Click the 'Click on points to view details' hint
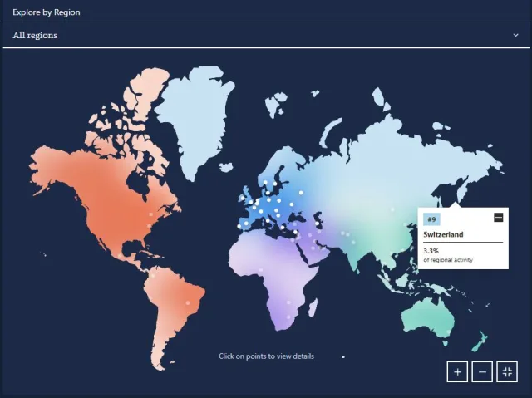This screenshot has height=398, width=532. pos(266,356)
